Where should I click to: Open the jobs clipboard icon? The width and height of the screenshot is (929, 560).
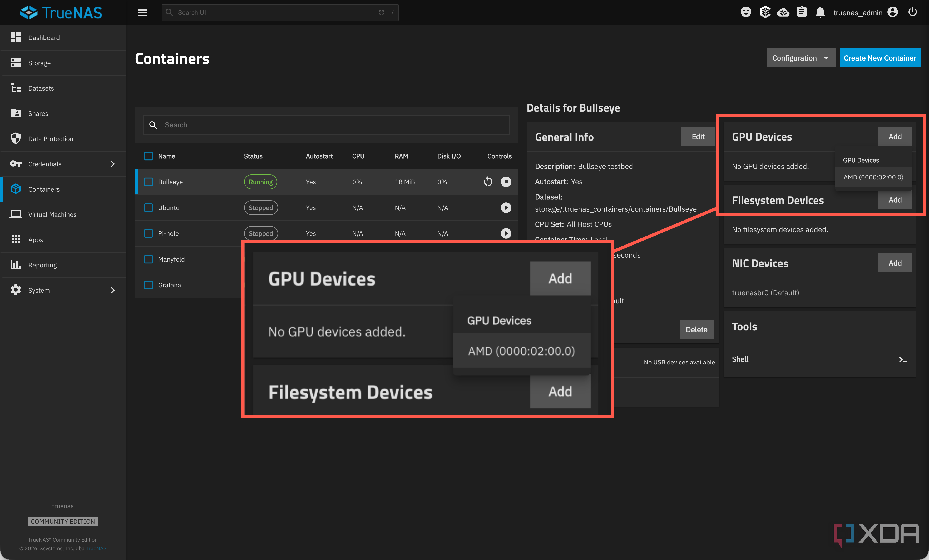[802, 12]
